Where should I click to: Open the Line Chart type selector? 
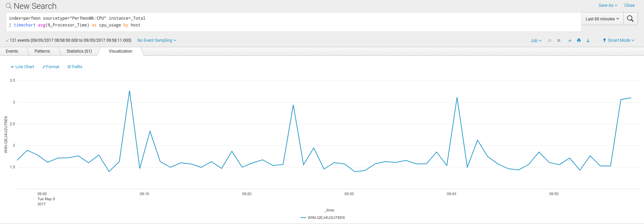tap(22, 67)
